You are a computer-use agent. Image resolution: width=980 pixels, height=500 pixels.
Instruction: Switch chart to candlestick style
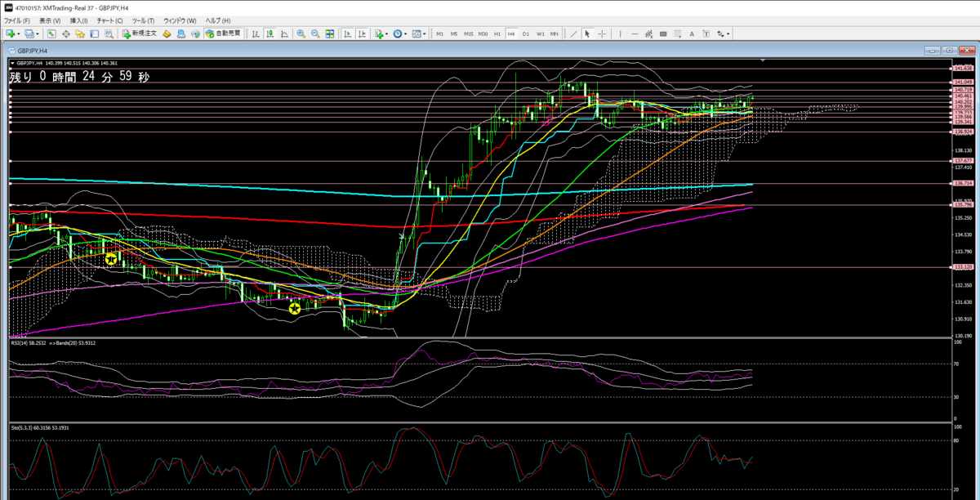click(269, 33)
